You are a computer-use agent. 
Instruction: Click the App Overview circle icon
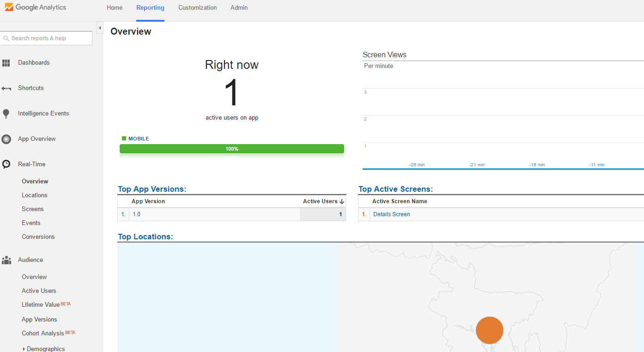pos(6,139)
